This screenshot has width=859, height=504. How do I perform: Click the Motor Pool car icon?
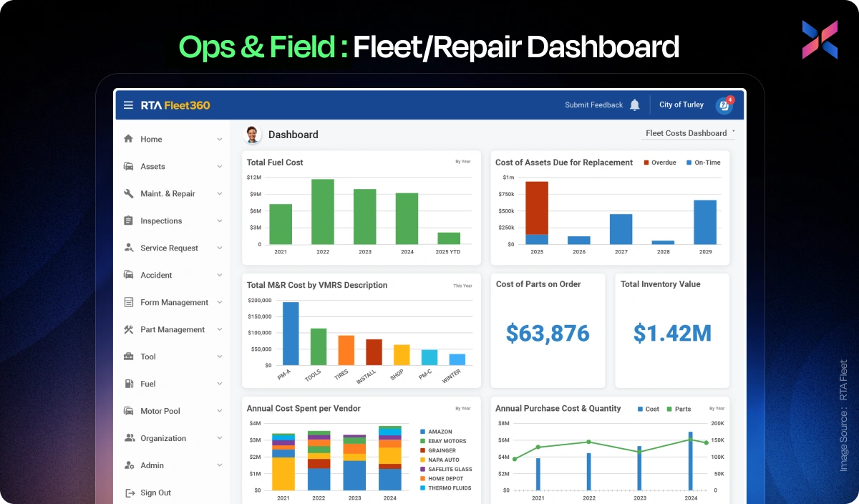click(128, 411)
